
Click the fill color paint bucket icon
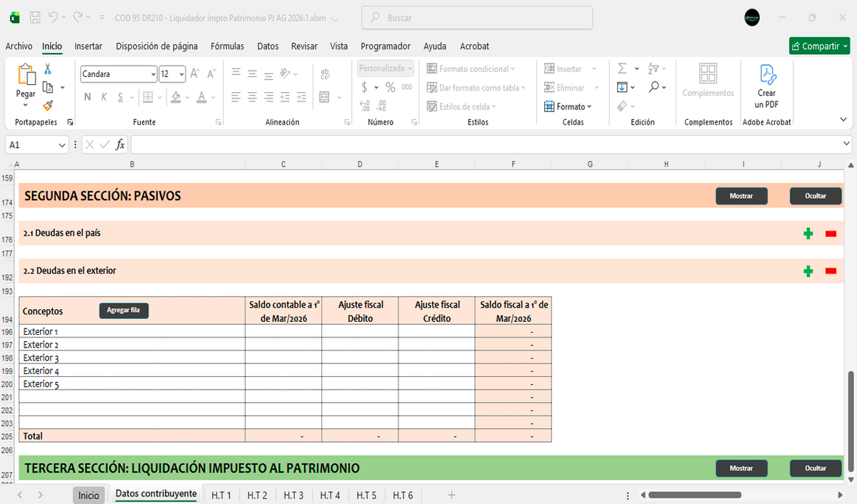tap(177, 96)
